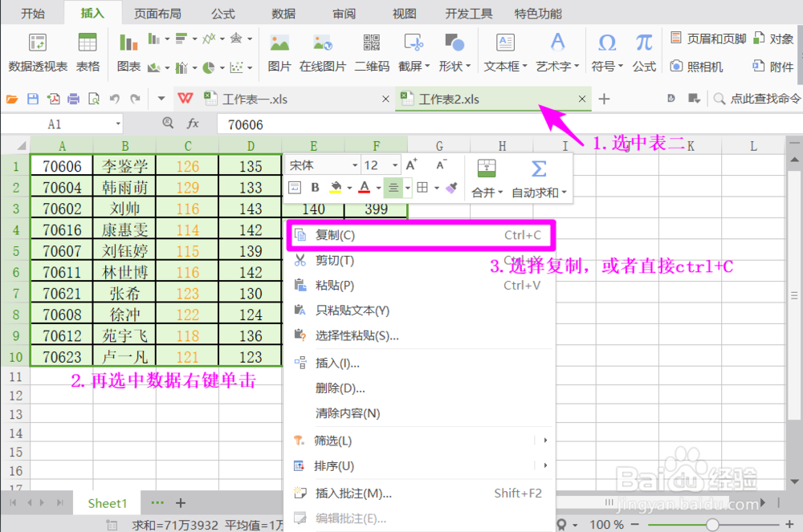The height and width of the screenshot is (532, 803).
Task: Increase font size with A+ button
Action: (x=411, y=164)
